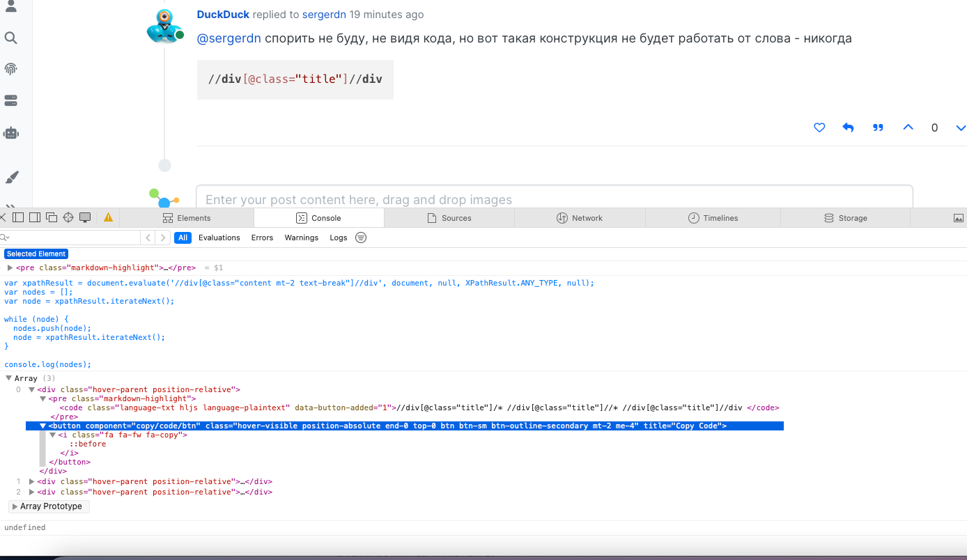Image resolution: width=967 pixels, height=560 pixels.
Task: Open the sergerdn user mention link
Action: [x=229, y=38]
